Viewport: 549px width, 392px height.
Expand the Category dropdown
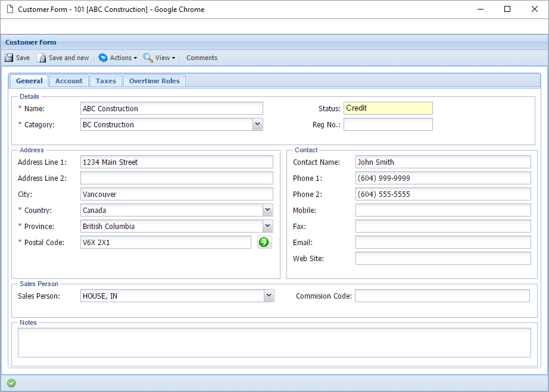click(257, 124)
